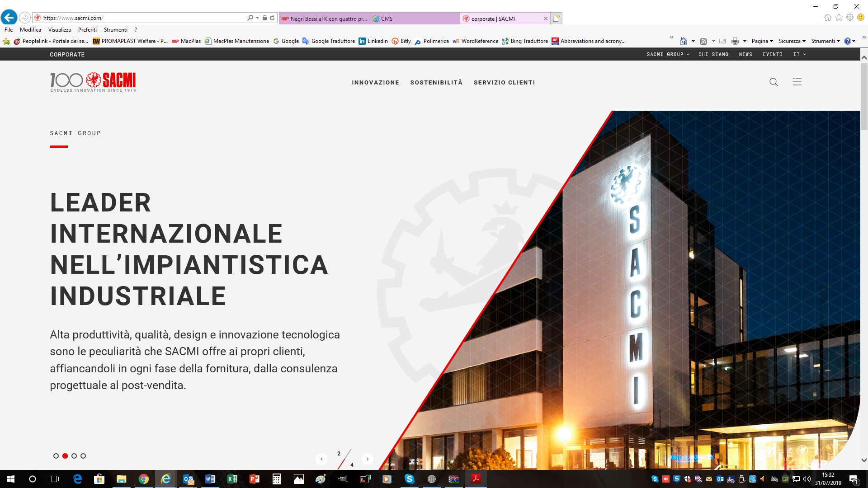This screenshot has width=868, height=488.
Task: Click the page vertical scrollbar thumb
Action: (864, 96)
